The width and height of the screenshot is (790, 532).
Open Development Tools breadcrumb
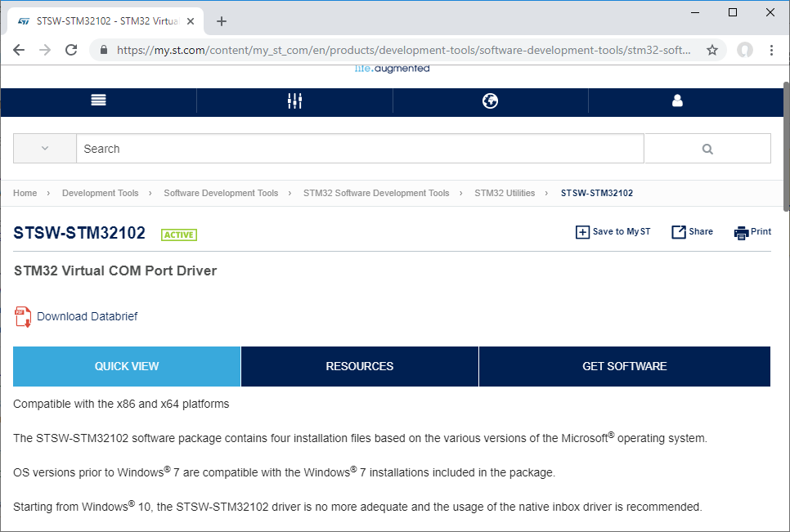101,193
